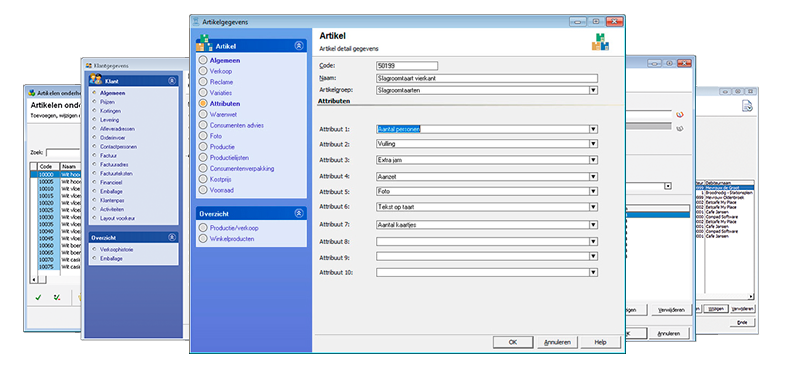The image size is (800, 369).
Task: Open Financieel in Klantgegevens sidebar
Action: [110, 182]
